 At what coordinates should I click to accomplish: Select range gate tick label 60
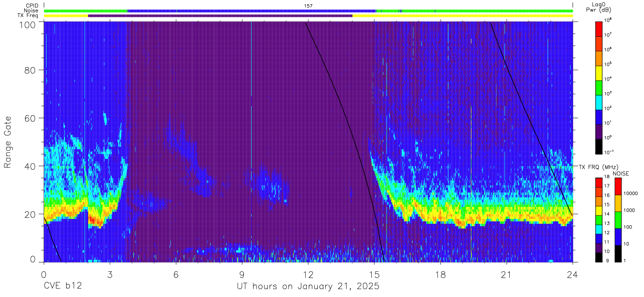click(30, 118)
